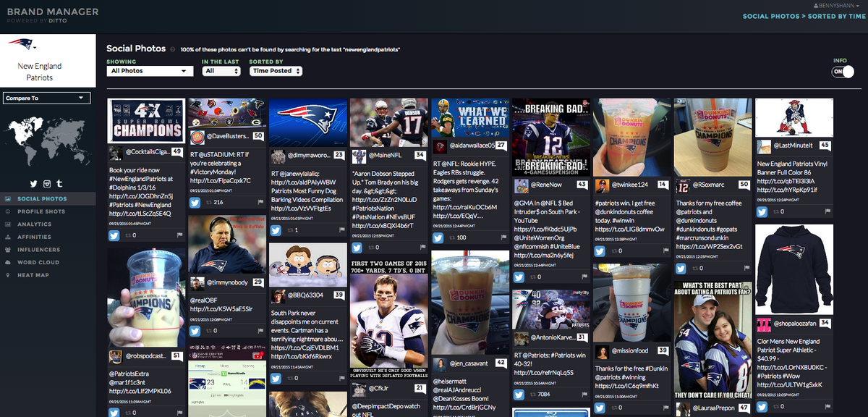The image size is (868, 417).
Task: Open the In The Last dropdown
Action: point(221,71)
